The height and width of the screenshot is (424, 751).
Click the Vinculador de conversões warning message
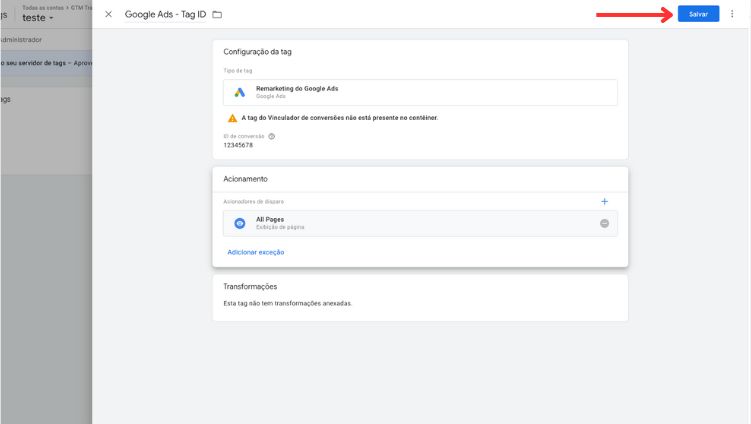340,118
